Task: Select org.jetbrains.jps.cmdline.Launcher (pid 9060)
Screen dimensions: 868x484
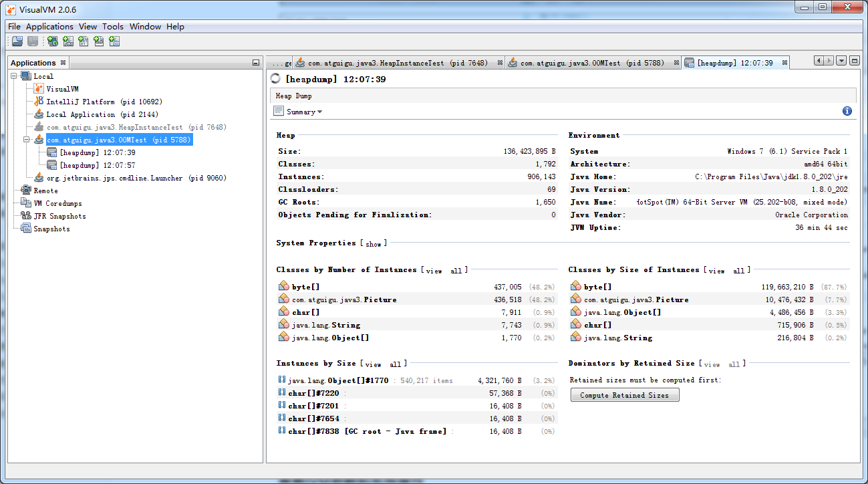Action: pos(136,178)
